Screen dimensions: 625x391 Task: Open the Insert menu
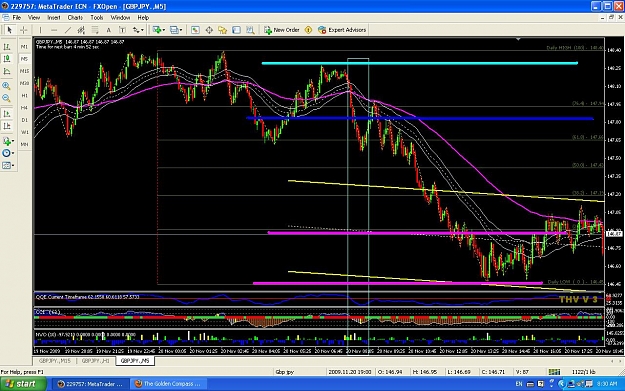pos(54,18)
